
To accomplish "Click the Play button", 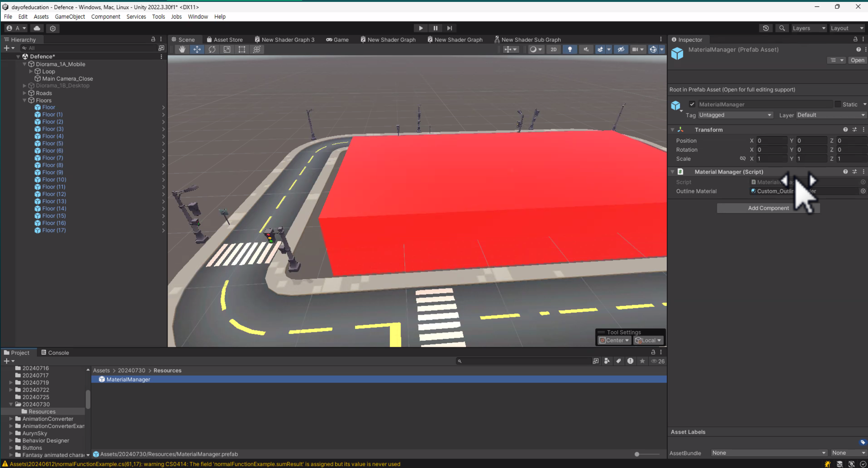I will pos(420,28).
